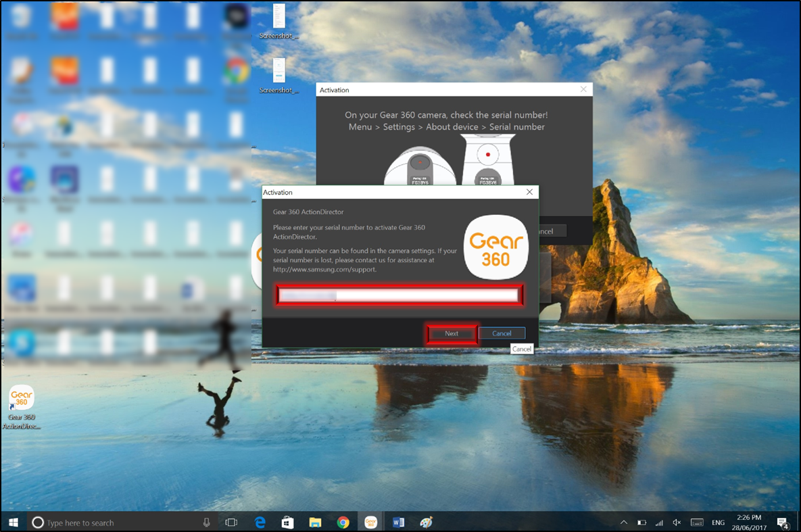801x532 pixels.
Task: Click the ENG language indicator
Action: [719, 523]
